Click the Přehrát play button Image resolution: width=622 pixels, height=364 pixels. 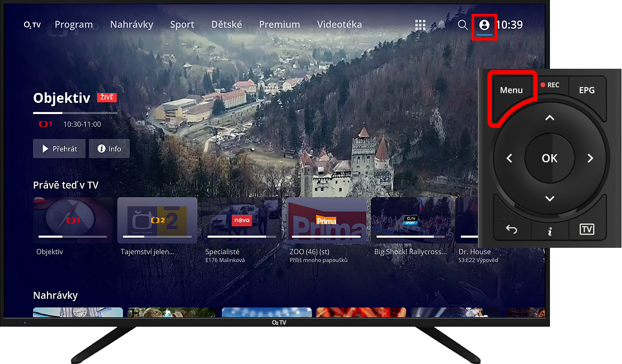pyautogui.click(x=59, y=149)
